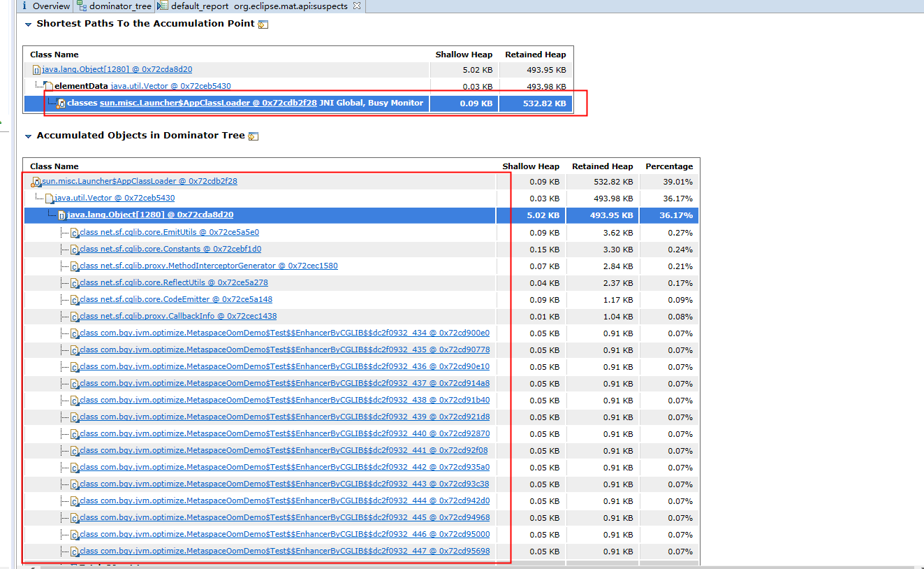Click Percentage column header in Accumulated Objects
Image resolution: width=924 pixels, height=569 pixels.
tap(669, 166)
